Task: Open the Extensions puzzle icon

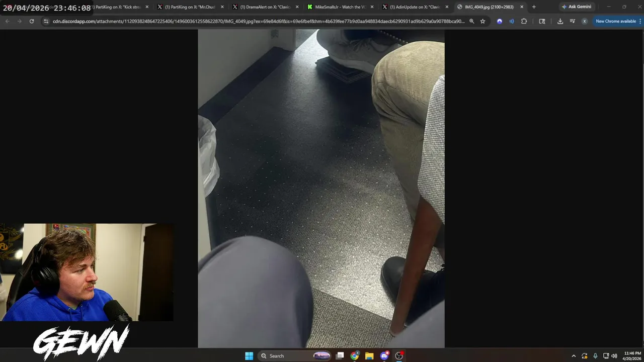Action: pyautogui.click(x=524, y=21)
